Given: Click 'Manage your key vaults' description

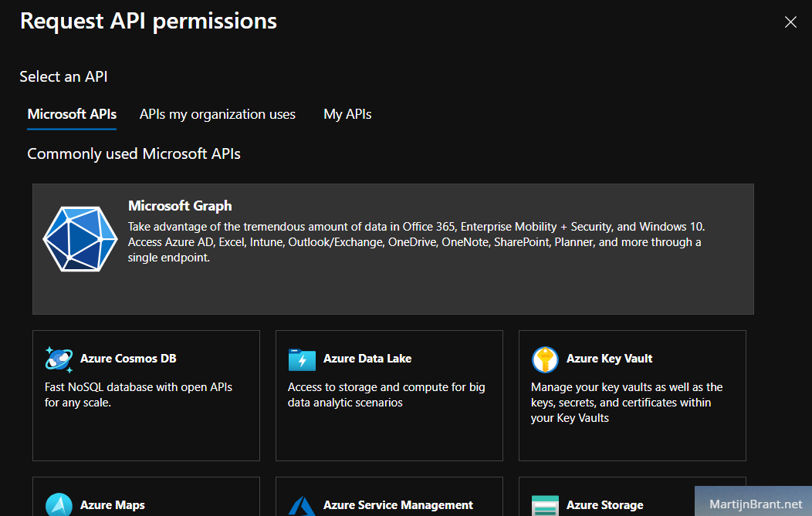Looking at the screenshot, I should (627, 402).
